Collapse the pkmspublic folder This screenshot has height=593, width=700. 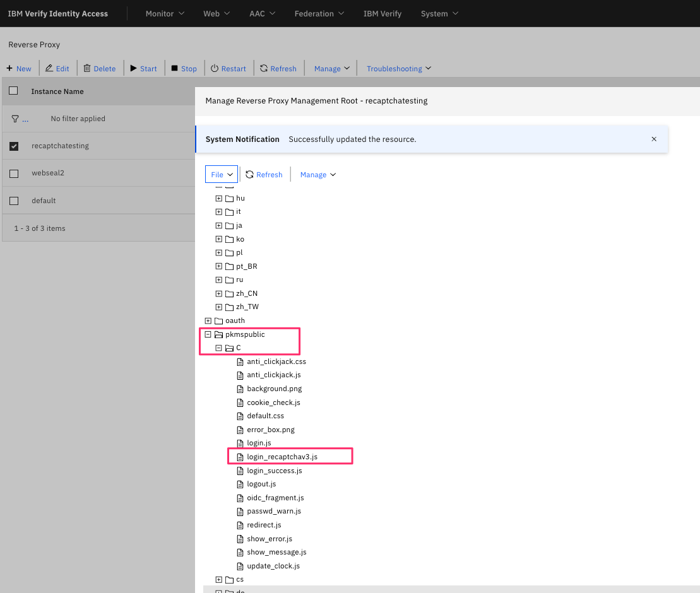[208, 334]
